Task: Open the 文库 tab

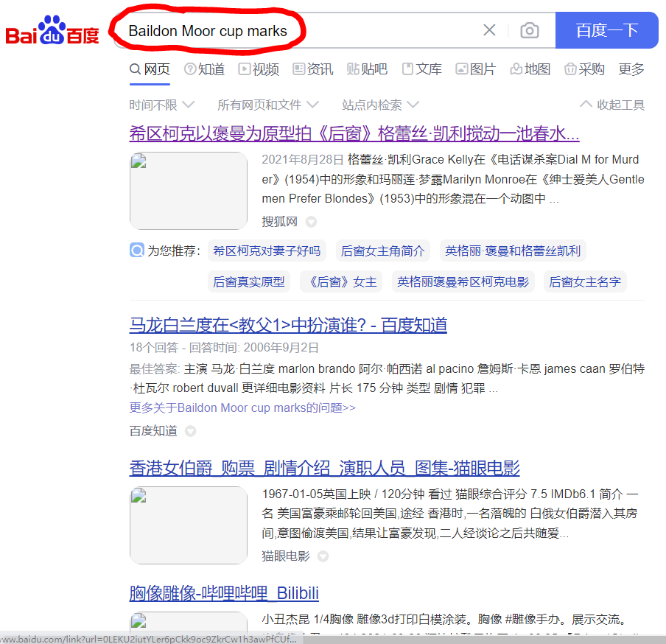Action: [421, 69]
